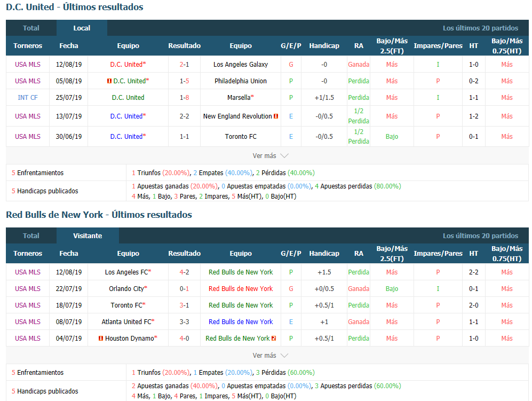The height and width of the screenshot is (401, 532).
Task: Open Toronto FC in the 30/06/19 row
Action: [241, 137]
